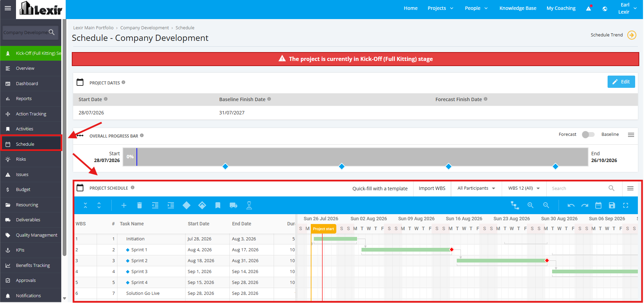Image resolution: width=644 pixels, height=303 pixels.
Task: Click the task dependency links icon
Action: pos(515,205)
